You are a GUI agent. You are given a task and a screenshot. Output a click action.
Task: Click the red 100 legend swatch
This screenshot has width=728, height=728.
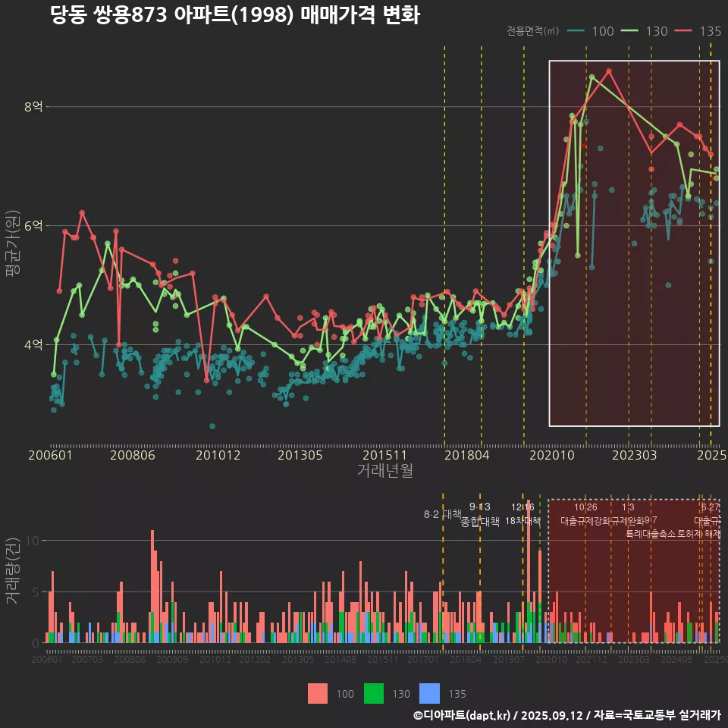pyautogui.click(x=319, y=693)
